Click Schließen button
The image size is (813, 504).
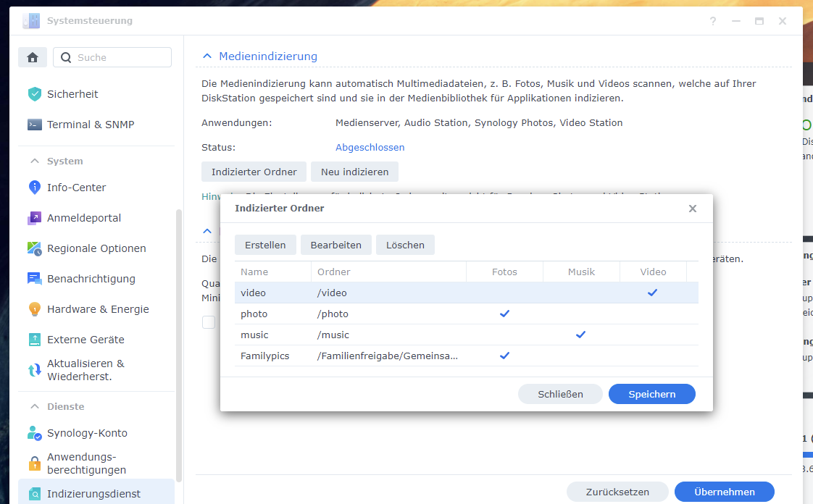click(560, 394)
